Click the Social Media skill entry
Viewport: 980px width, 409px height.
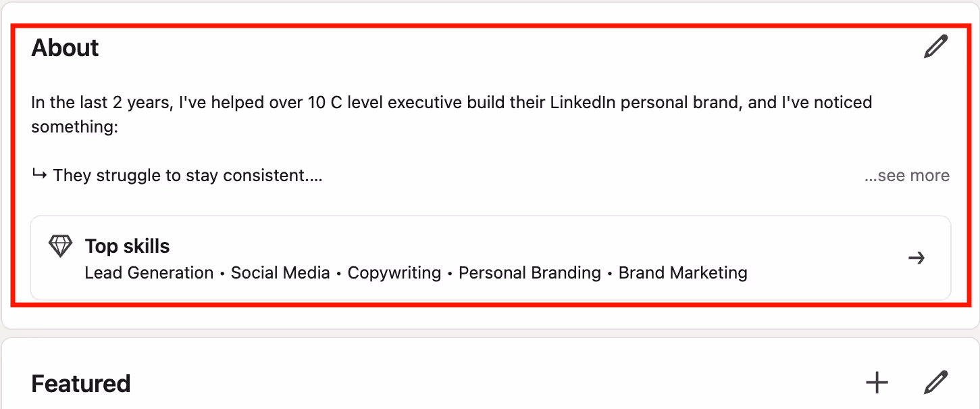tap(280, 272)
